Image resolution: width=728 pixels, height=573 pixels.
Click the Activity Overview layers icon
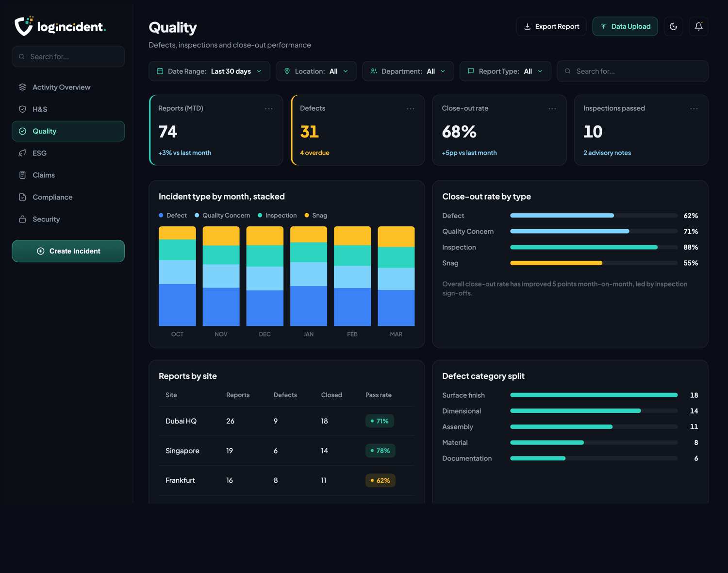point(22,87)
